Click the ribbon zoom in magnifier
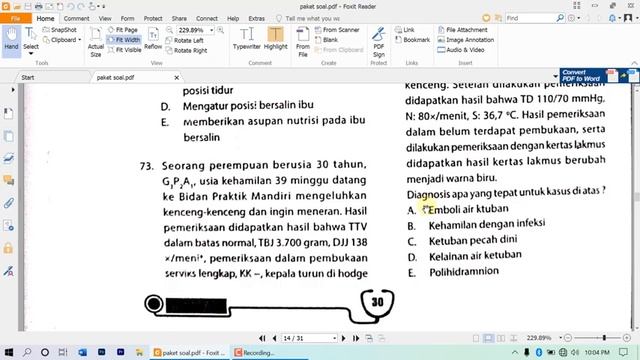 [x=220, y=30]
